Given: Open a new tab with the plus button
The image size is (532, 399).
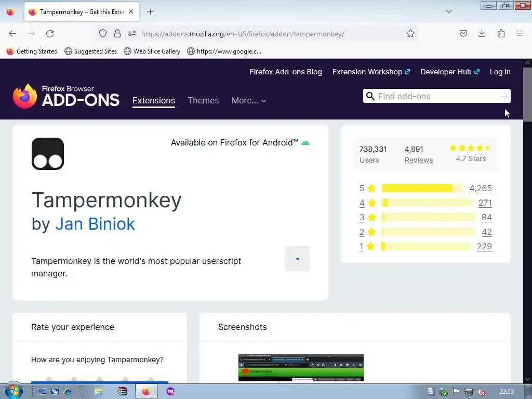Looking at the screenshot, I should (x=150, y=12).
